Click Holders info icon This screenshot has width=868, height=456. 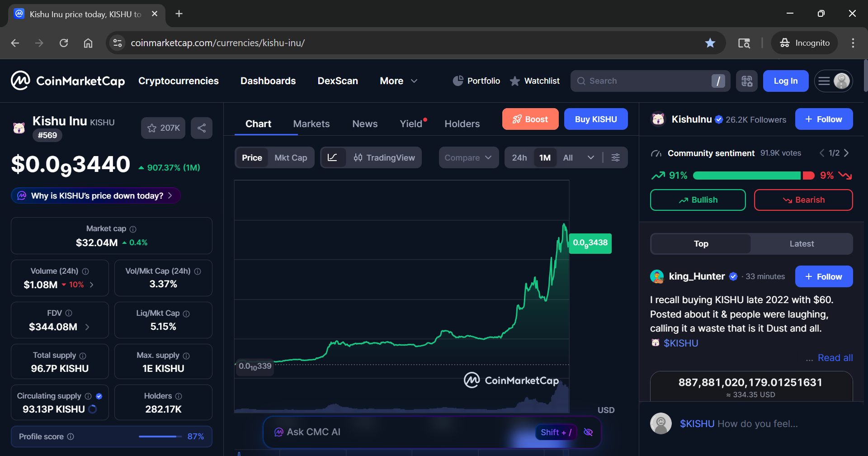[x=179, y=396]
